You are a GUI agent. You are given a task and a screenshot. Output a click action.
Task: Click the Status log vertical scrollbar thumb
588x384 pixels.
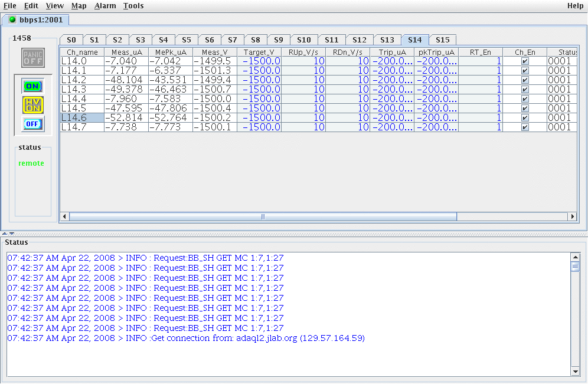coord(575,267)
